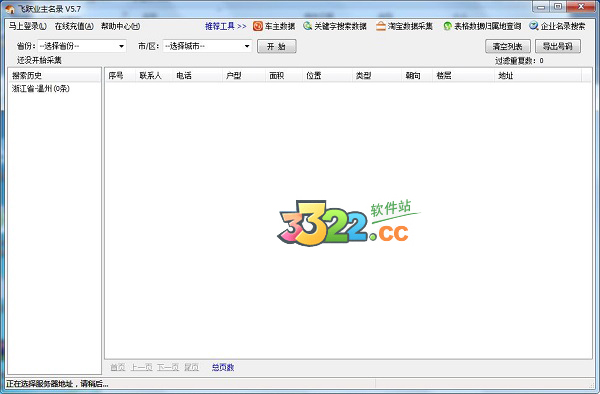Click the 序号 column header
The image size is (600, 394).
click(120, 75)
